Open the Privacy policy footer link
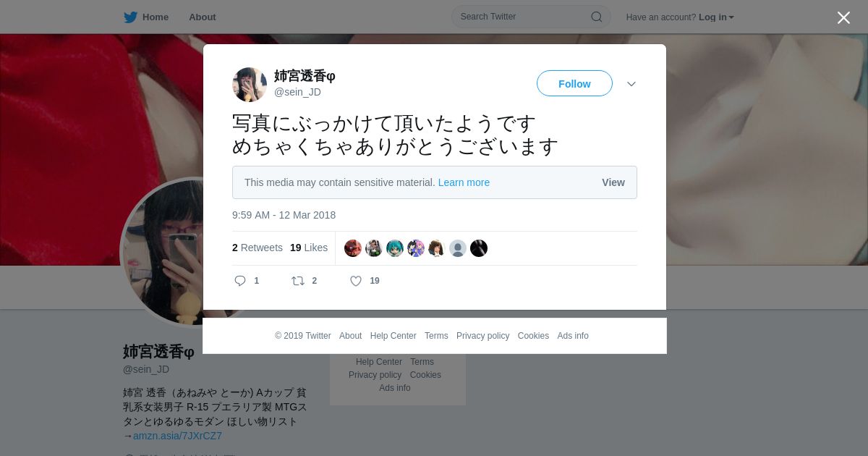Screen dimensions: 868x456 [x=482, y=336]
